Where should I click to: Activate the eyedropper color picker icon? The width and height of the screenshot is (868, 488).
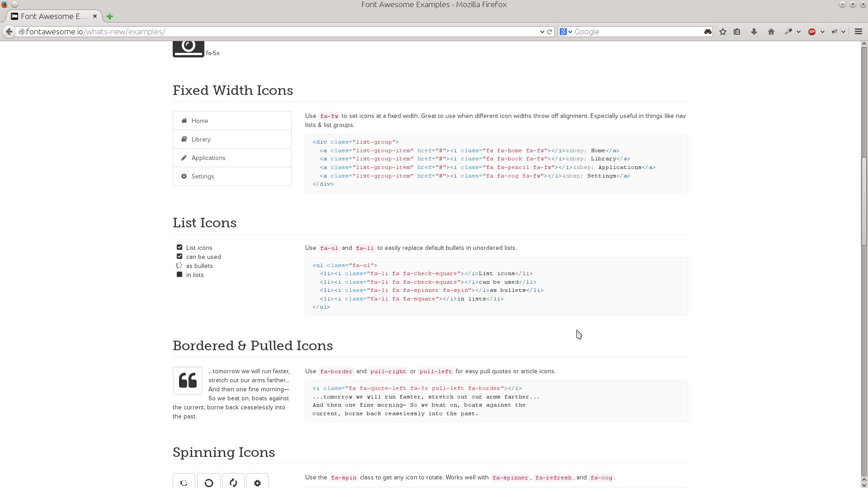click(x=788, y=32)
